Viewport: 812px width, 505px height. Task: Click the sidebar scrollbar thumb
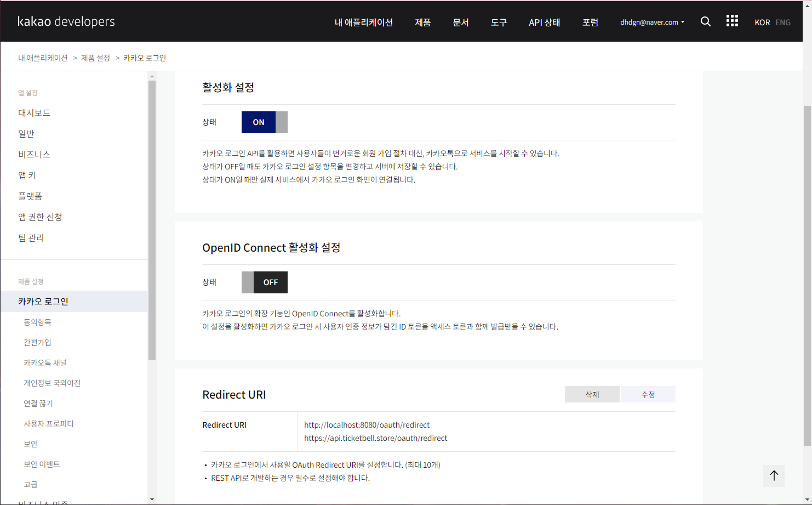(152, 220)
